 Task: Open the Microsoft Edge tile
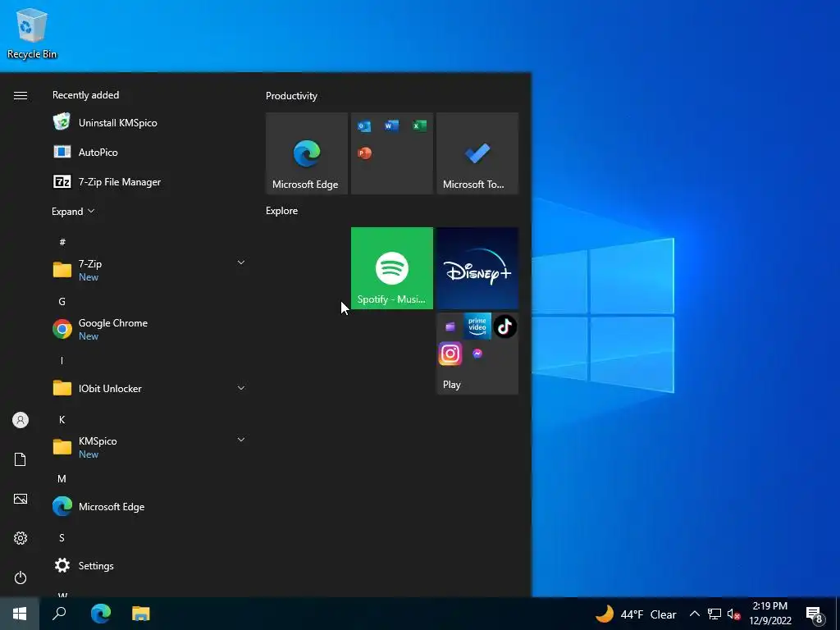pos(307,153)
